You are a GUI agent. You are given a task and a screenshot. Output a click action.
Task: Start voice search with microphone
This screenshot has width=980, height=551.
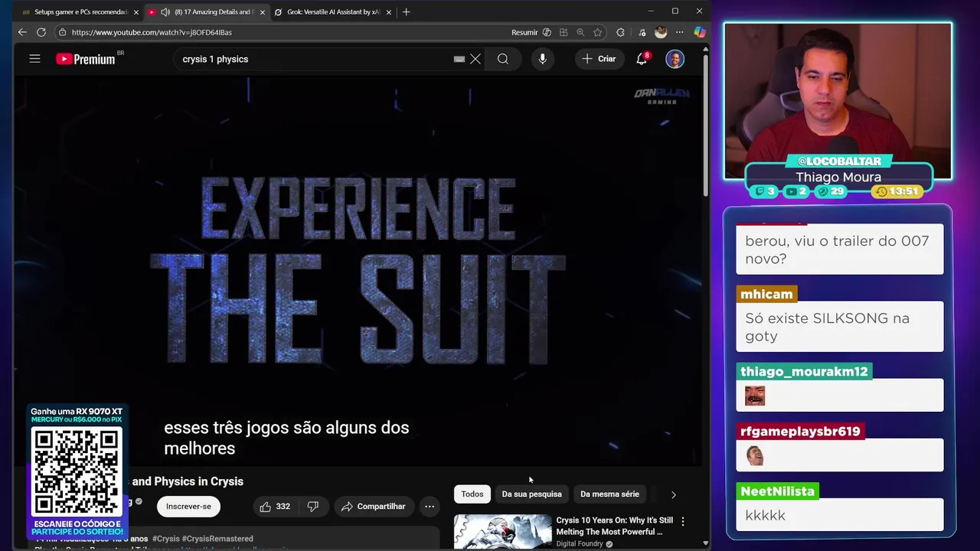click(542, 59)
